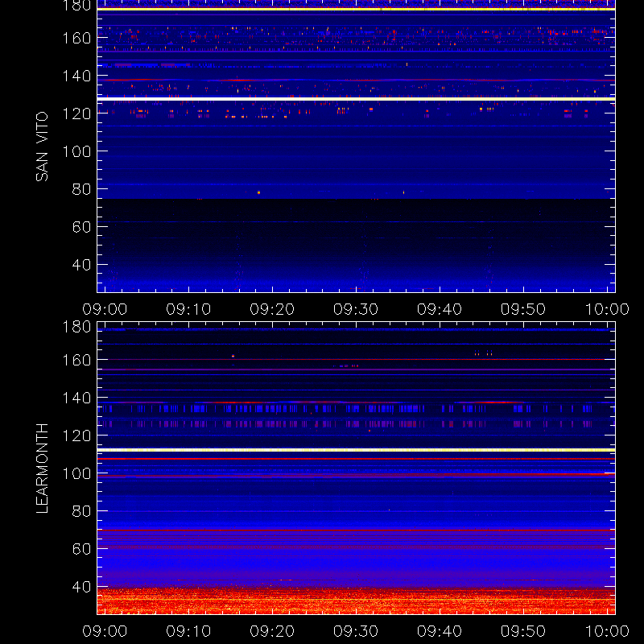Viewport: 644px width, 644px height.
Task: Pick the 60 frequency tick of Learmonth plot
Action: click(81, 549)
